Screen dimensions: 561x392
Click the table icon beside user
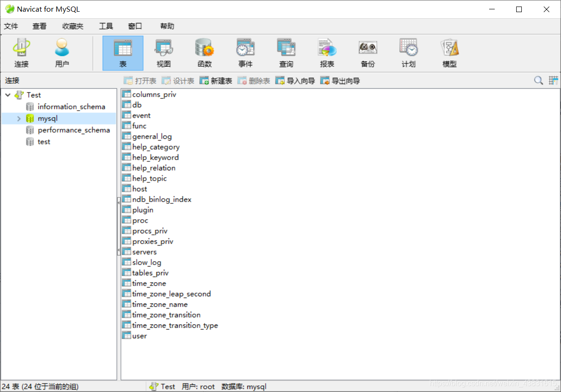pos(126,336)
